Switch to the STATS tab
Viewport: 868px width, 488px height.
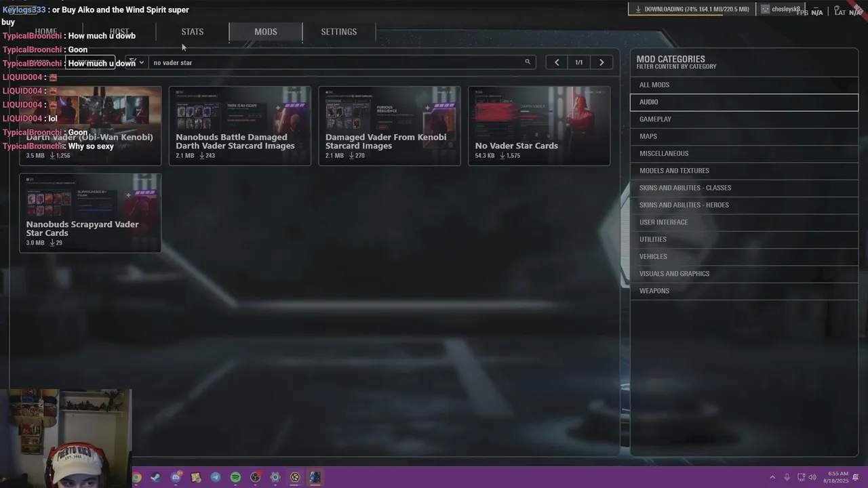[x=193, y=32]
